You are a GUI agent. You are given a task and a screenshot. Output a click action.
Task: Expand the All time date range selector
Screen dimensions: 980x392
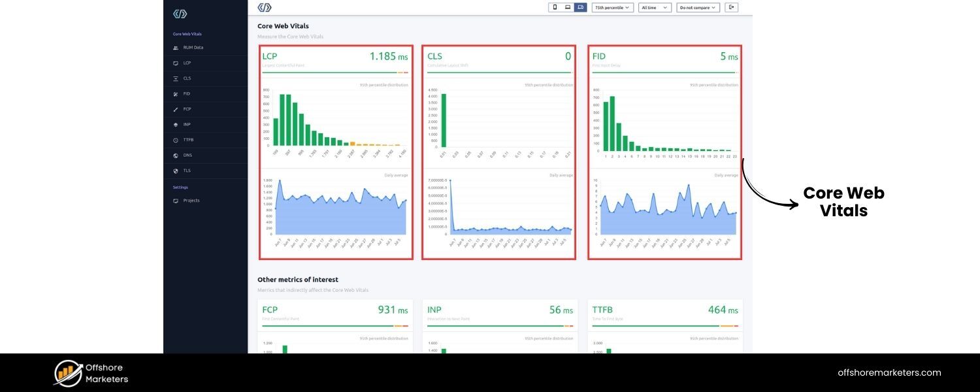[x=655, y=7]
